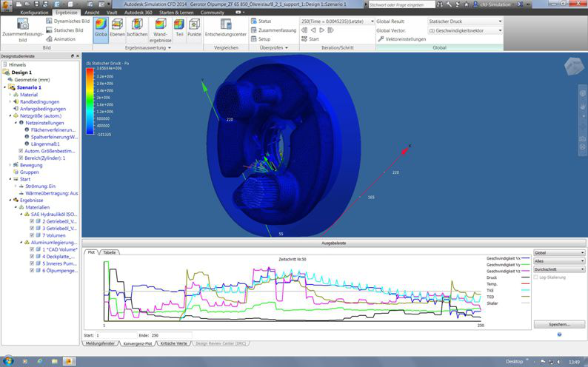This screenshot has width=588, height=367.
Task: Click the ViewCube in the viewport
Action: pyautogui.click(x=574, y=67)
